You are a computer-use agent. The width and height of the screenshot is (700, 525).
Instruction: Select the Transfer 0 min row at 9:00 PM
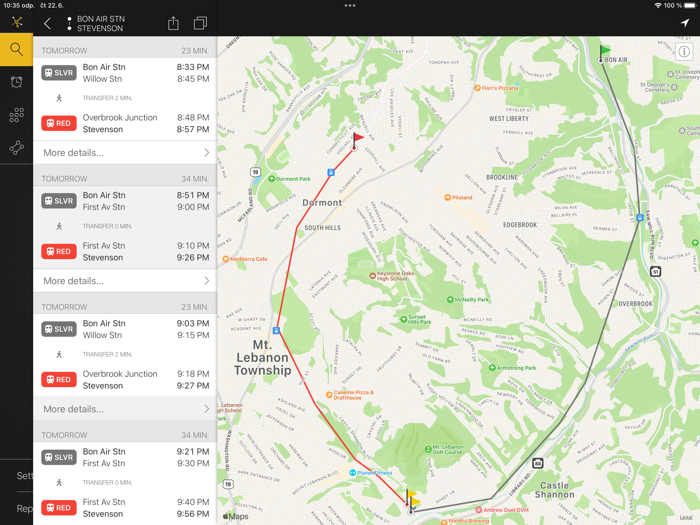[x=125, y=226]
